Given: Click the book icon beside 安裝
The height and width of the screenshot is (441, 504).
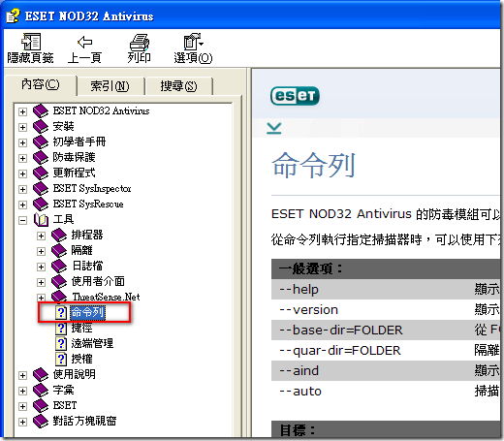Looking at the screenshot, I should pyautogui.click(x=41, y=127).
